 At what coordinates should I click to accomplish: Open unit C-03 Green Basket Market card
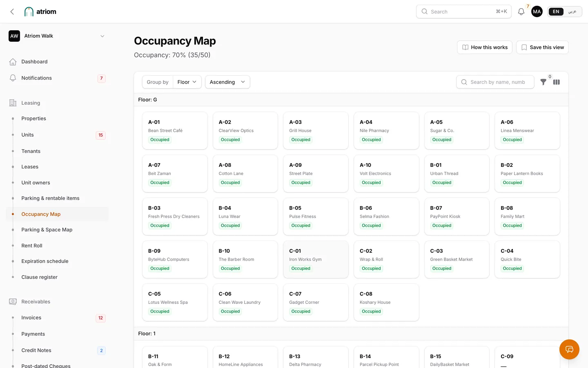[457, 259]
